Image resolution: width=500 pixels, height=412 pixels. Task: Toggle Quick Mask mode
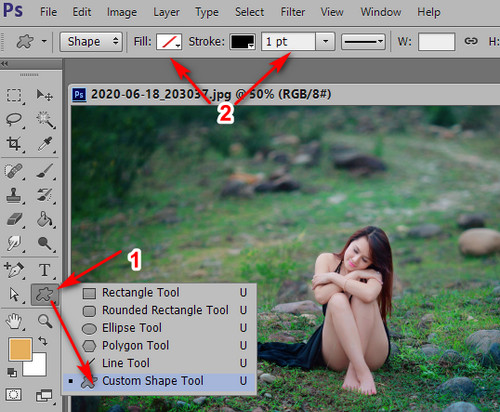pyautogui.click(x=14, y=395)
